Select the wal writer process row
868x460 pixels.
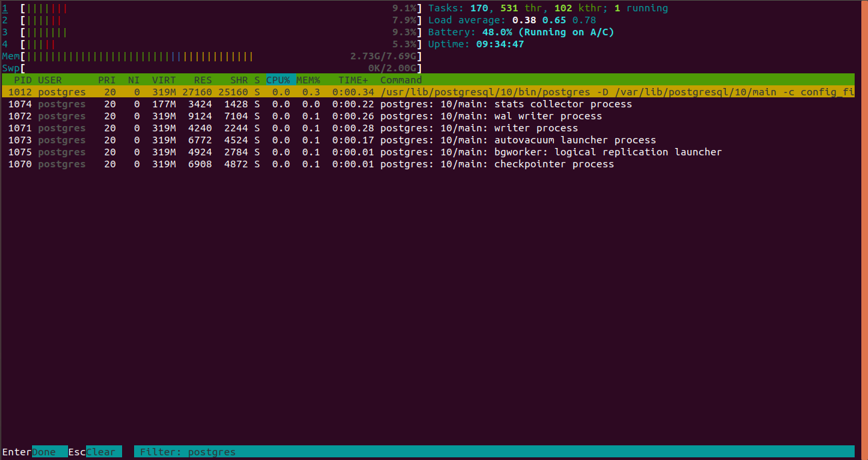coord(267,115)
